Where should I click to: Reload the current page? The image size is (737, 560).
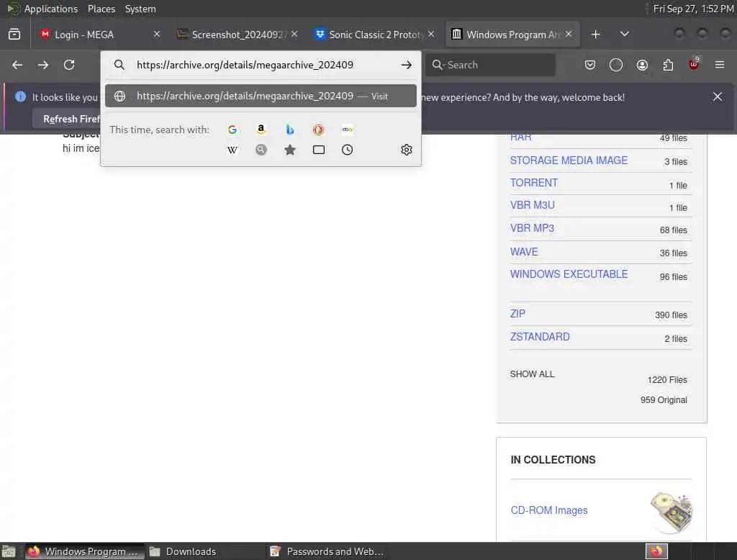69,65
